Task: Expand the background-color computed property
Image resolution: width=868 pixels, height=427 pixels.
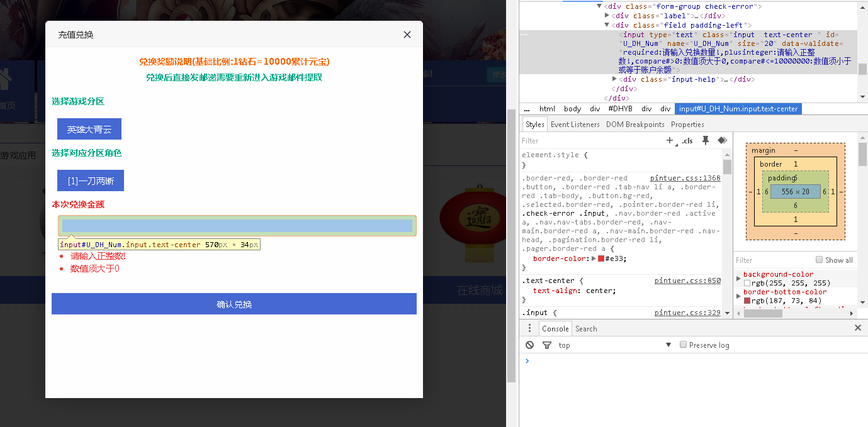Action: 739,278
